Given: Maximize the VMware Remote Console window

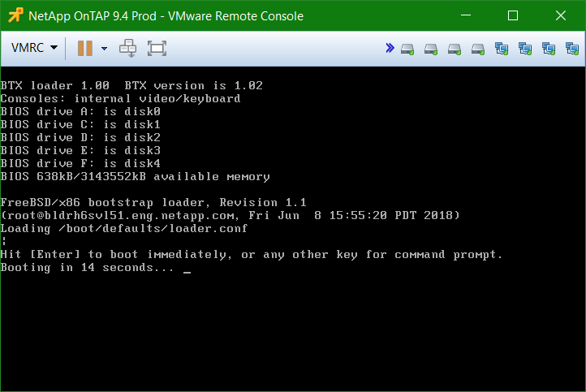Looking at the screenshot, I should click(513, 15).
